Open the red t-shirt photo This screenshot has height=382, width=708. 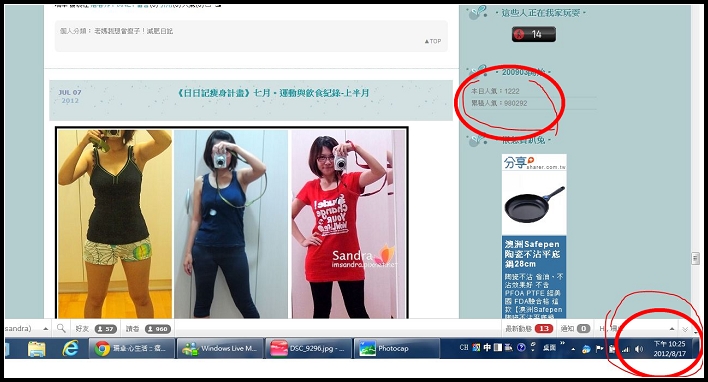coord(349,224)
